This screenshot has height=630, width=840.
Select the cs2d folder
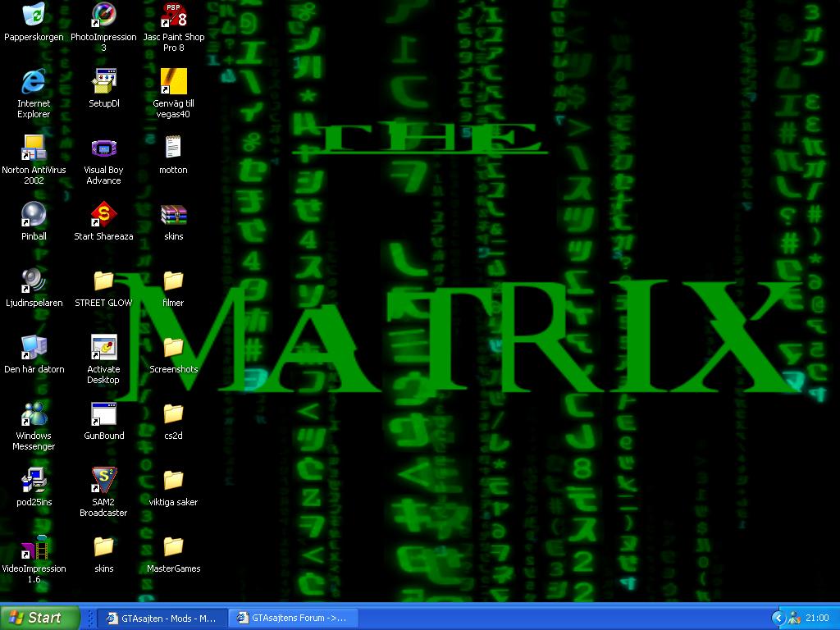(x=173, y=413)
